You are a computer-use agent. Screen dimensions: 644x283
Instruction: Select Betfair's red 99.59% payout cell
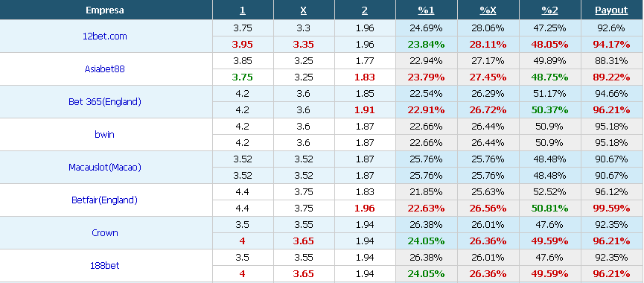(611, 209)
